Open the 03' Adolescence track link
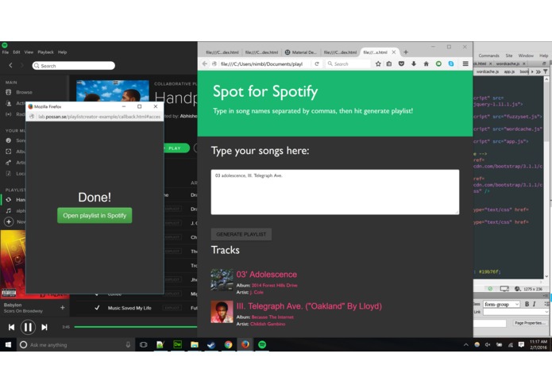 pyautogui.click(x=267, y=275)
